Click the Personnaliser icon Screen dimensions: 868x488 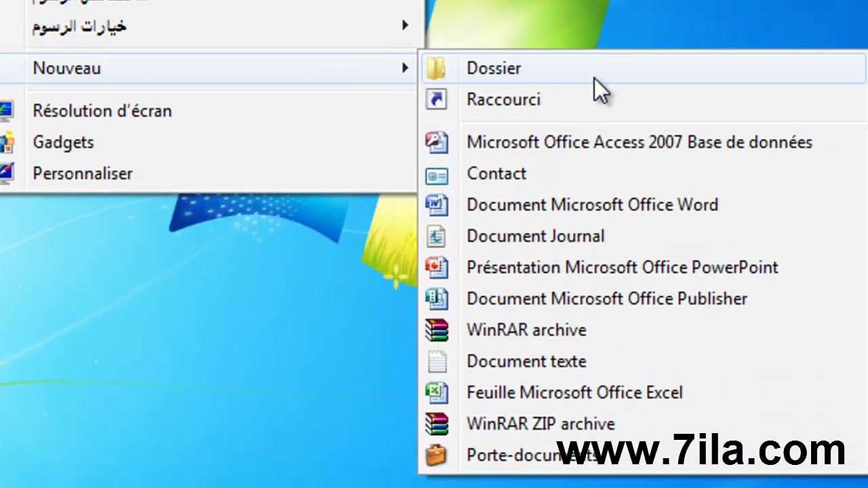[x=6, y=174]
